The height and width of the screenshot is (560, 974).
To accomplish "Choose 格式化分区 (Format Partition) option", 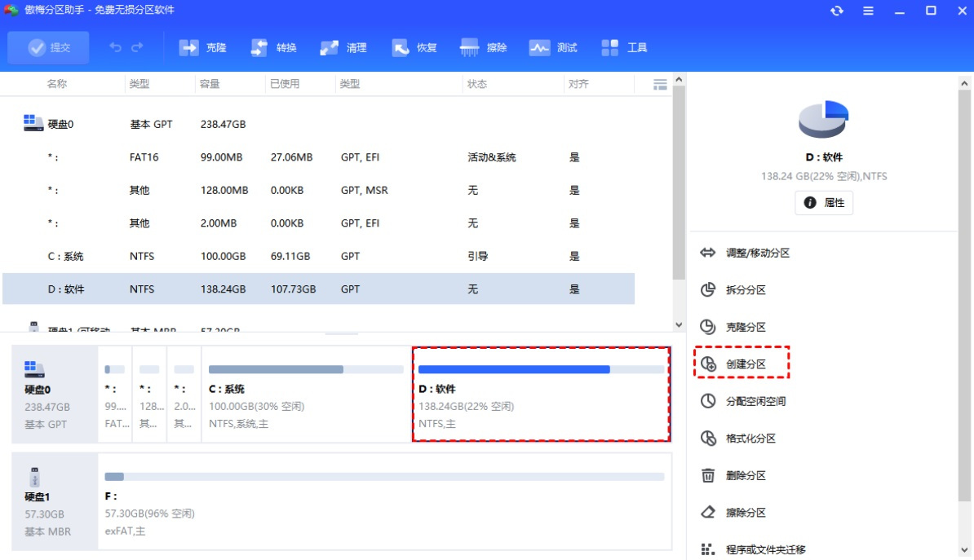I will 750,439.
